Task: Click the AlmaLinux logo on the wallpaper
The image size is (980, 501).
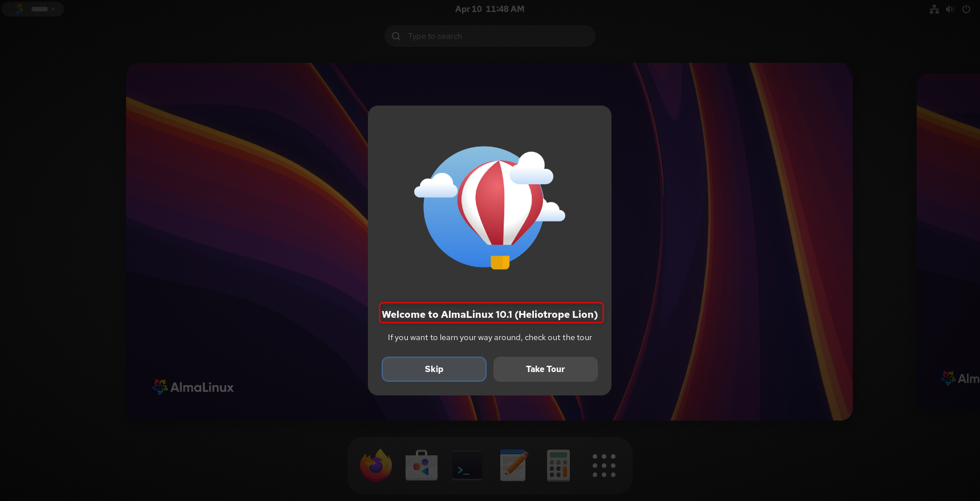Action: coord(193,387)
